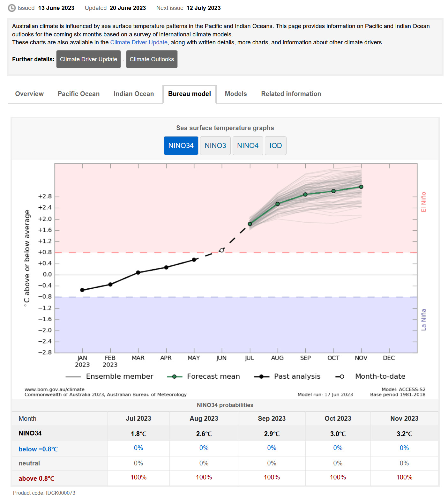Show the IOD graph

click(276, 146)
